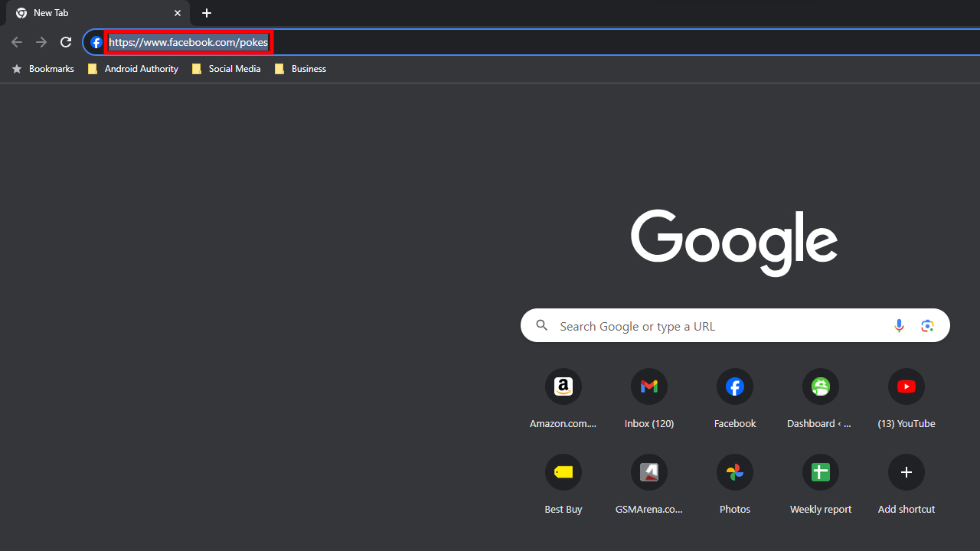Image resolution: width=980 pixels, height=551 pixels.
Task: Open the Business bookmark folder
Action: point(300,69)
